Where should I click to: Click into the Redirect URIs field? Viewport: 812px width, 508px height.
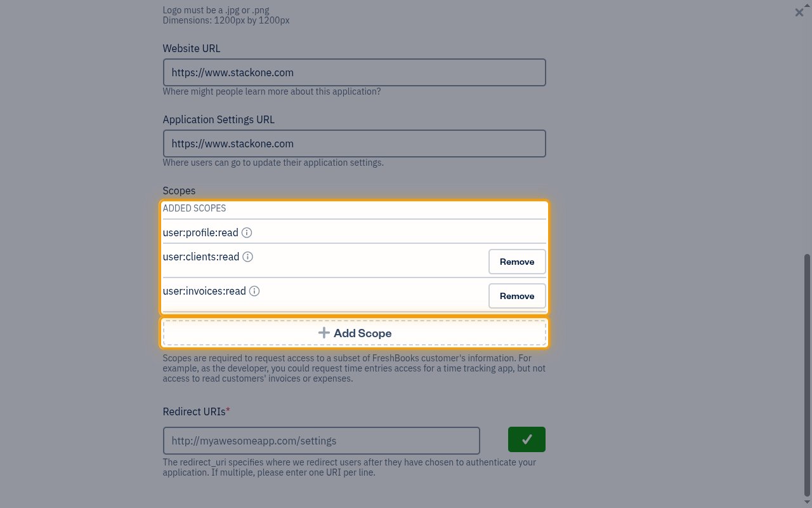pos(322,441)
